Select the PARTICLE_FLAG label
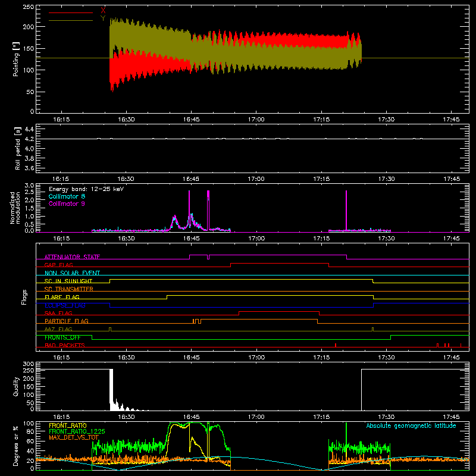Image resolution: width=476 pixels, height=476 pixels. pos(67,321)
